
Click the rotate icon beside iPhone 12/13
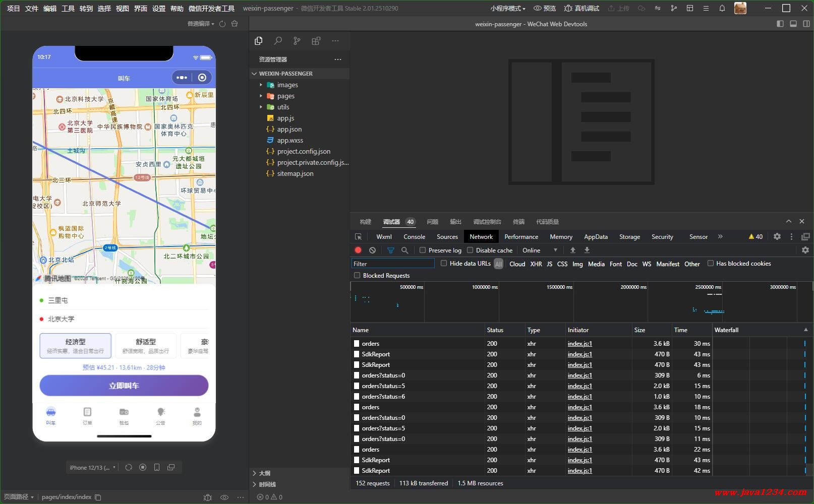129,467
